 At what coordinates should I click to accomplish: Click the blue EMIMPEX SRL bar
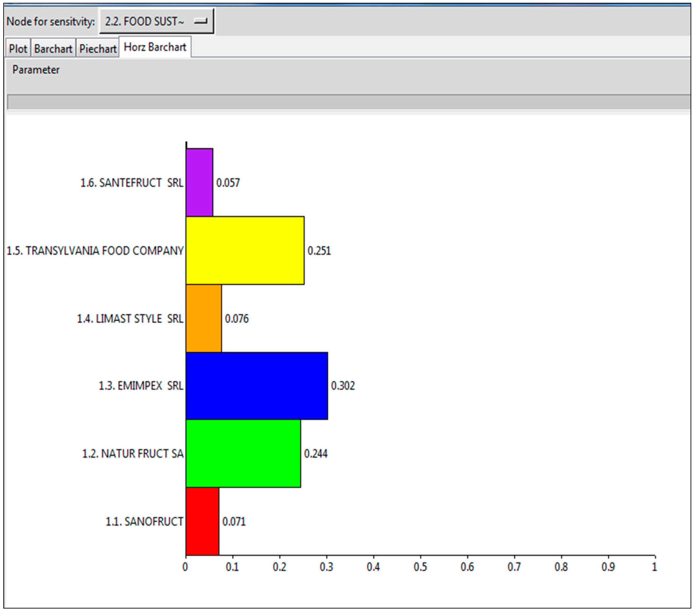point(257,386)
